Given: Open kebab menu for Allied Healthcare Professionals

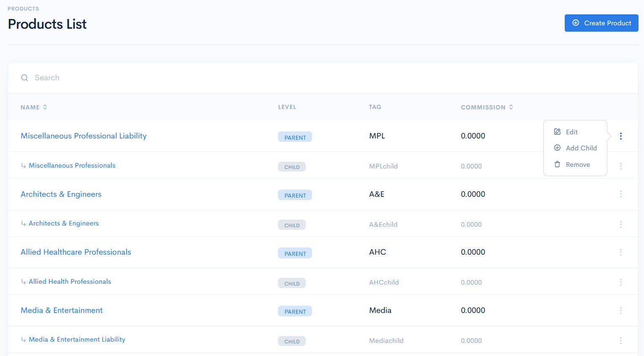Looking at the screenshot, I should (620, 252).
